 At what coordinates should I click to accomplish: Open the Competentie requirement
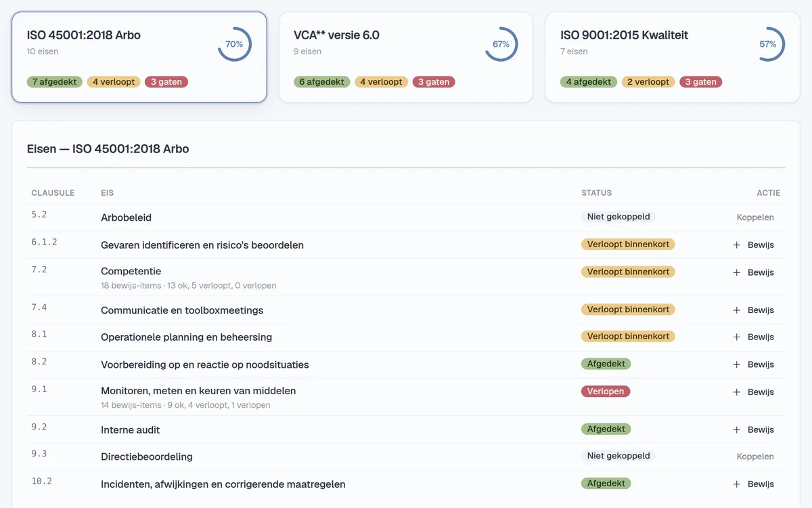click(x=131, y=272)
